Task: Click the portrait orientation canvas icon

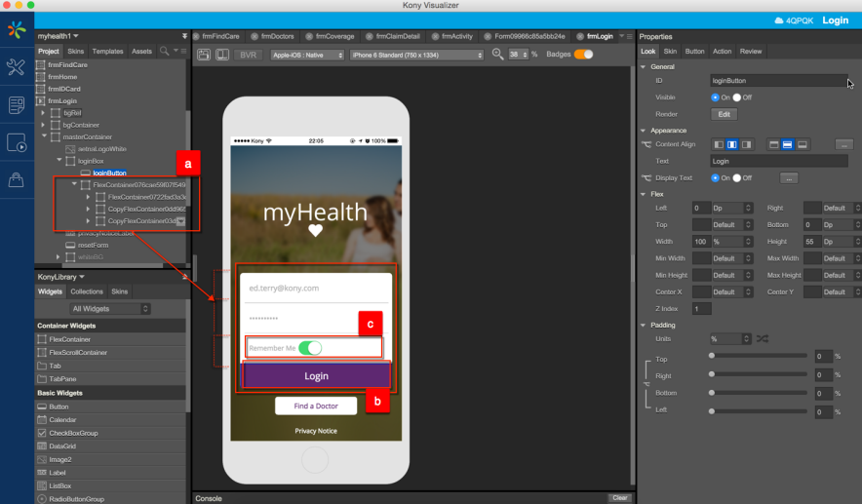Action: click(204, 55)
